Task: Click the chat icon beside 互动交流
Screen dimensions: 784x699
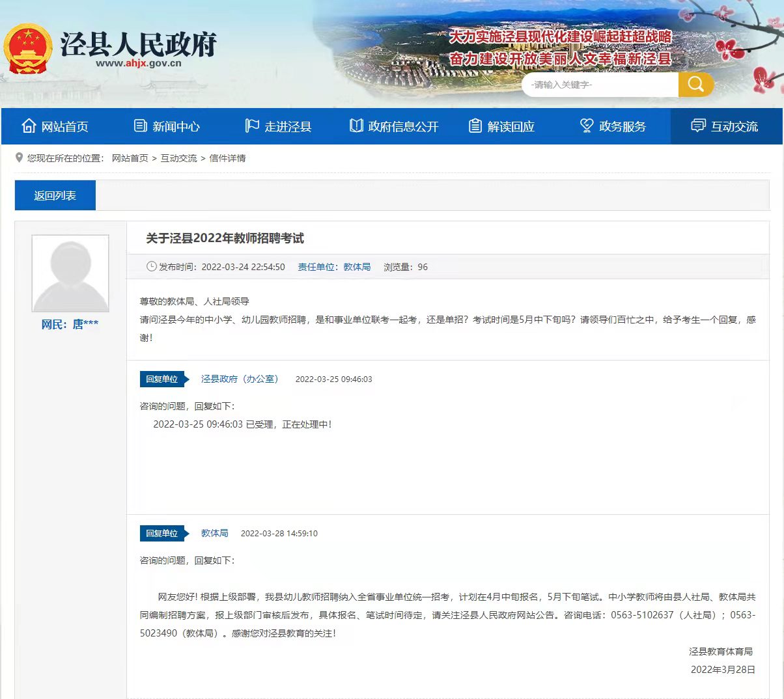Action: [x=698, y=126]
